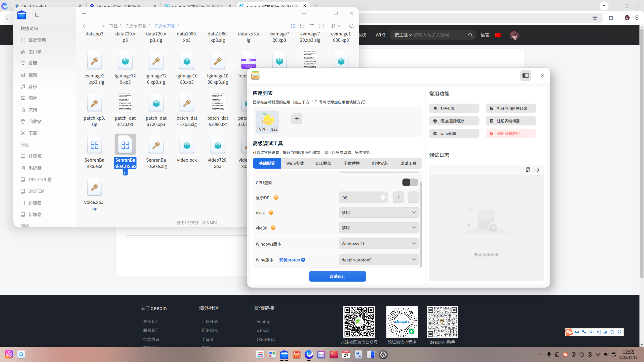Screen dimensions: 644x362
Task: Switch to DLL覆盖 tab
Action: tap(323, 163)
